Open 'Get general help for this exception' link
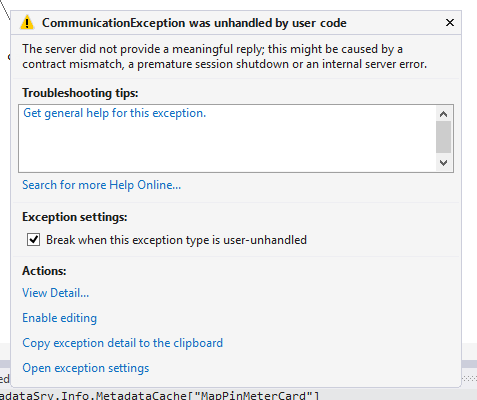 point(115,113)
